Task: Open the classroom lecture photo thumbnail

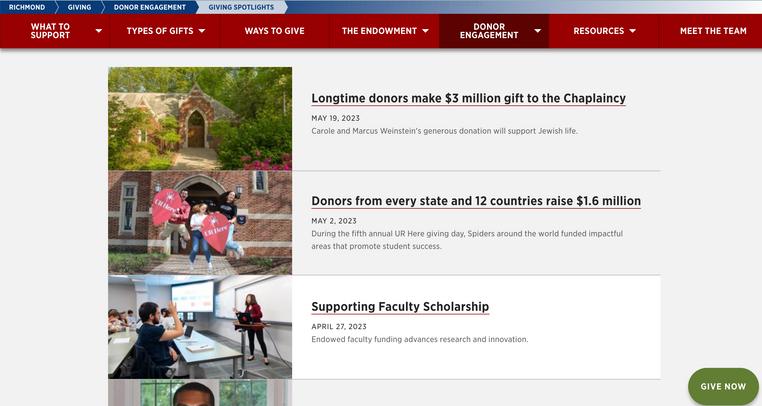Action: tap(200, 327)
